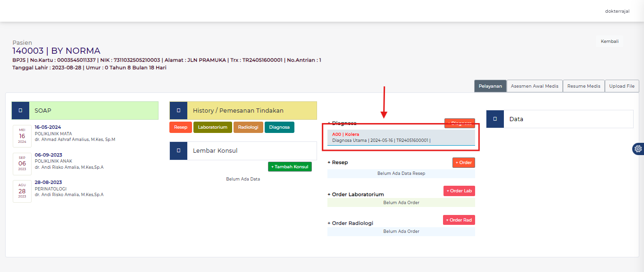Select the A00 Kolera diagnosis entry
Screen dimensions: 644x272
tap(401, 137)
